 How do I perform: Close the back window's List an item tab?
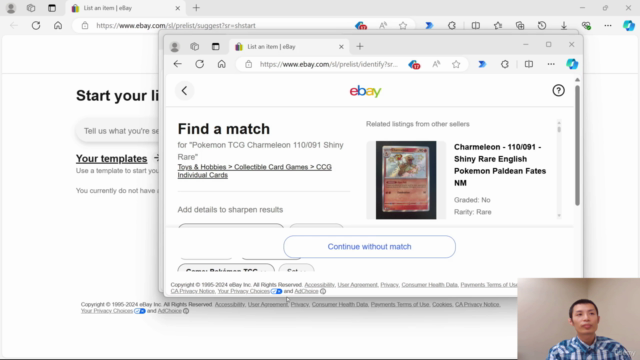click(x=178, y=8)
